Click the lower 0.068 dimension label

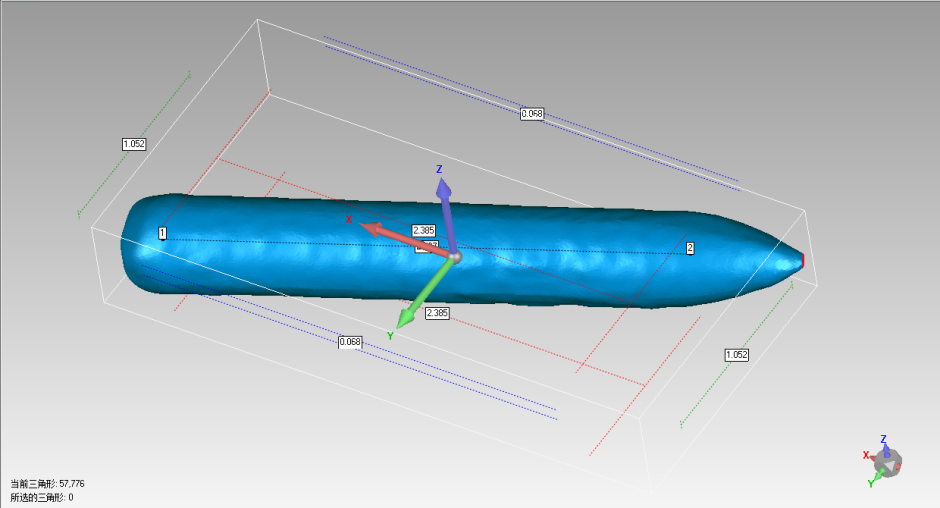click(x=350, y=342)
